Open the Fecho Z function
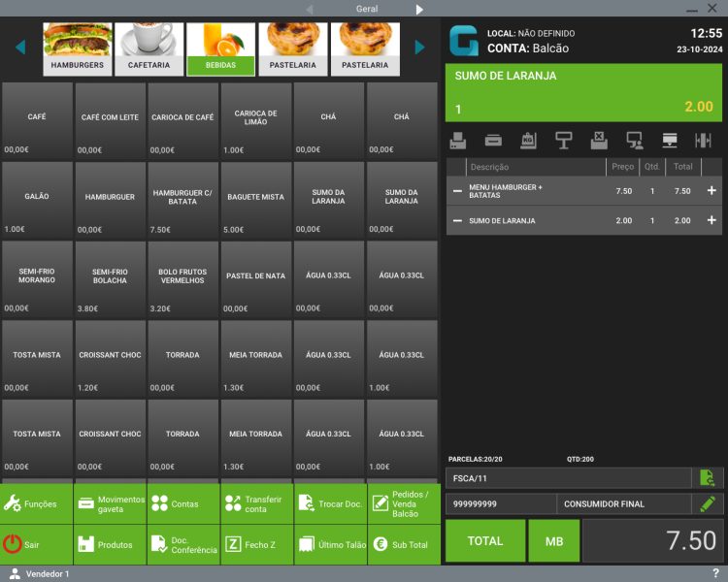Image resolution: width=728 pixels, height=582 pixels. tap(256, 545)
